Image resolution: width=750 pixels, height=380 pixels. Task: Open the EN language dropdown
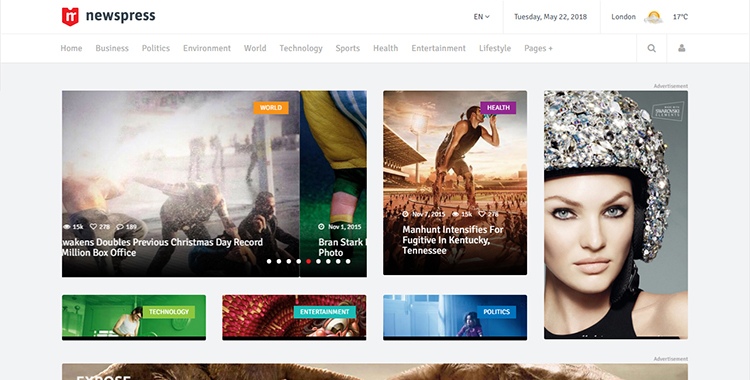482,17
